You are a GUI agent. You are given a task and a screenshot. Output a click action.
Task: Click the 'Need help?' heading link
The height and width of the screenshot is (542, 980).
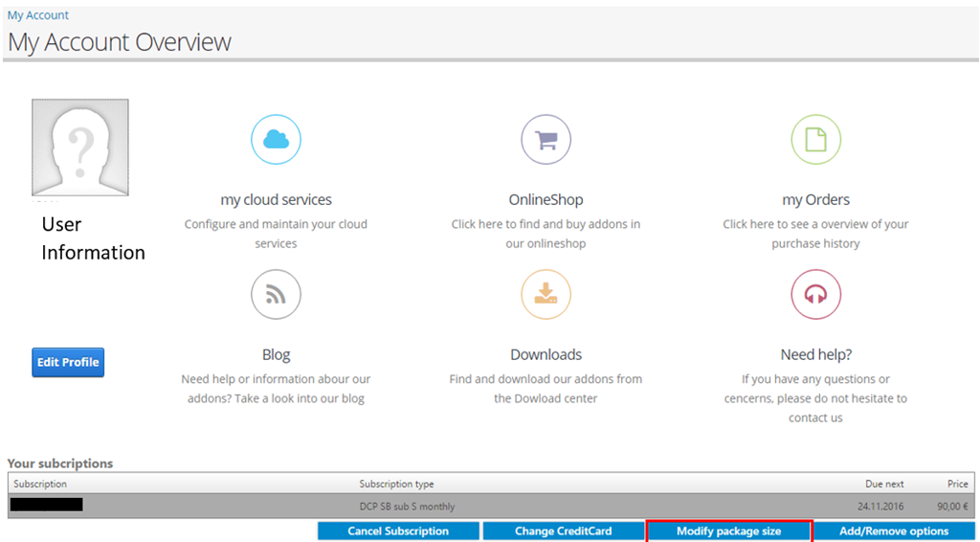point(815,354)
